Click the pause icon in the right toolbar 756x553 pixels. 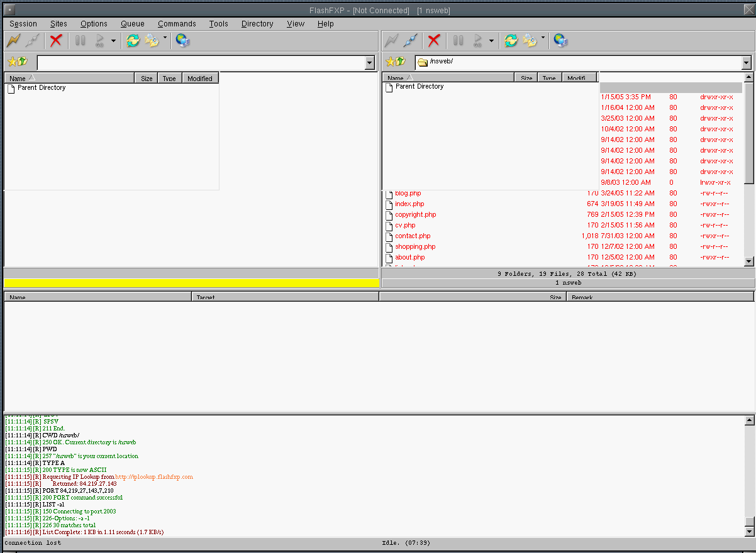tap(459, 41)
